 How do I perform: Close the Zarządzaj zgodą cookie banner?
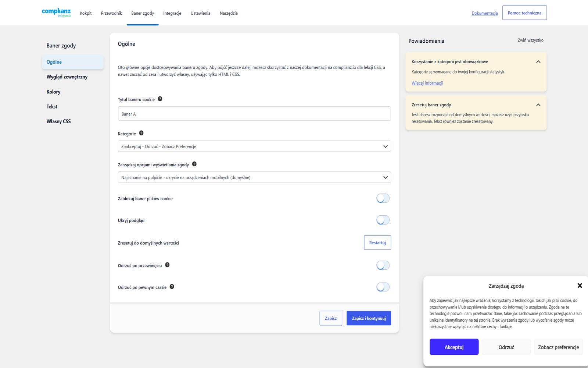[580, 286]
